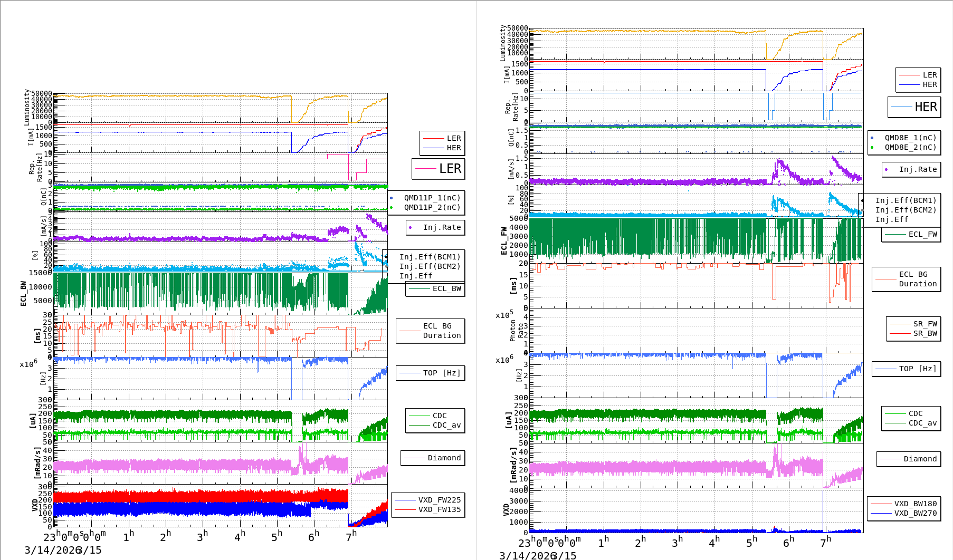
Task: Select the QMD8E_2(nC) green legend entry
Action: tap(910, 147)
